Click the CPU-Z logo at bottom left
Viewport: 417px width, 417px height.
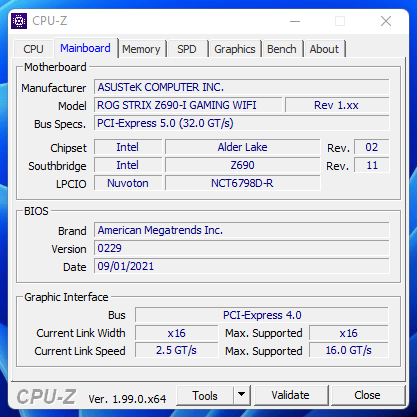(x=46, y=396)
